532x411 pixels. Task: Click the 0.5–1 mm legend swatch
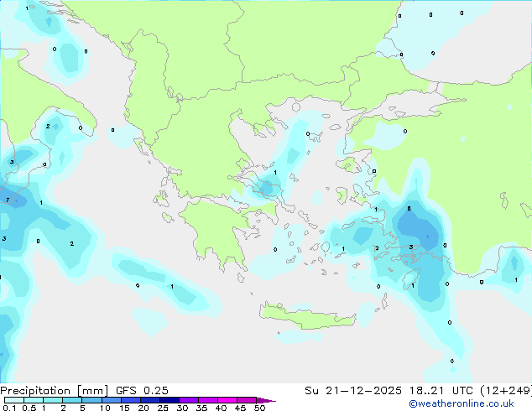tap(34, 400)
